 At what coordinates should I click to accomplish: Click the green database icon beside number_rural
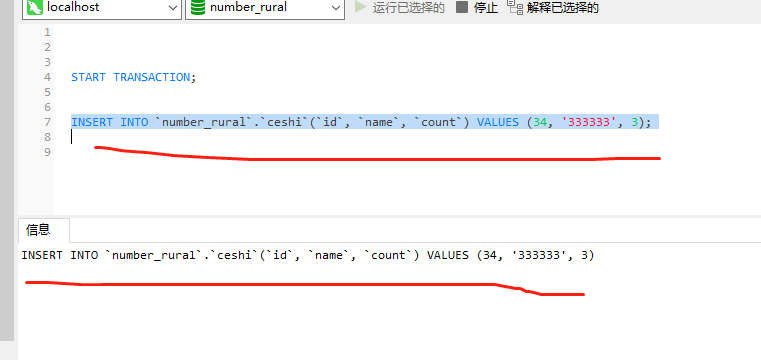point(198,7)
